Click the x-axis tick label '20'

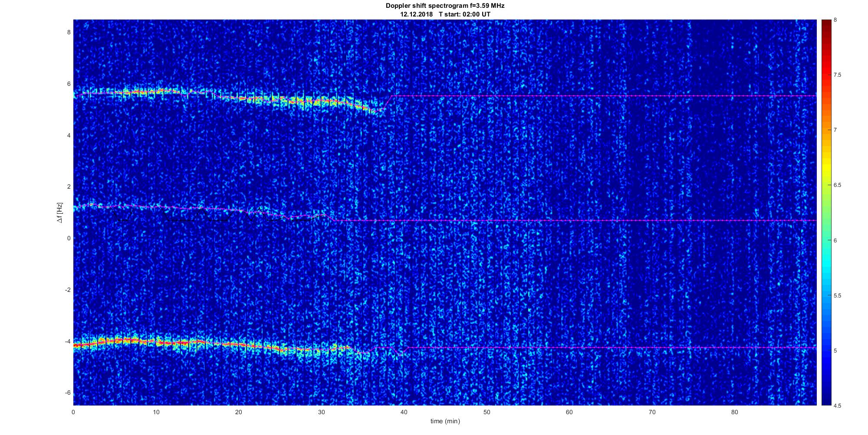click(x=239, y=412)
